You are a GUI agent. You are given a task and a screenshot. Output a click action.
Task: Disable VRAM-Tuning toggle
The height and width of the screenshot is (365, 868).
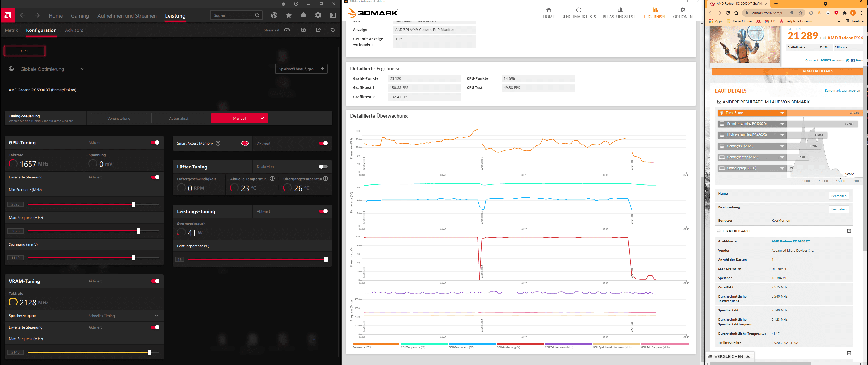click(155, 281)
